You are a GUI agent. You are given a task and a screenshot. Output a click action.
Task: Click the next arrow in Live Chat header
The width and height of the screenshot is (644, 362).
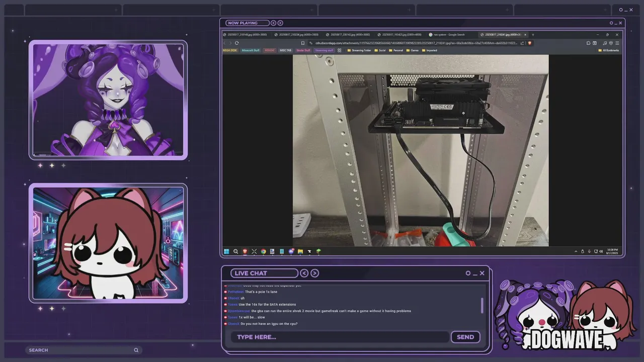point(315,273)
